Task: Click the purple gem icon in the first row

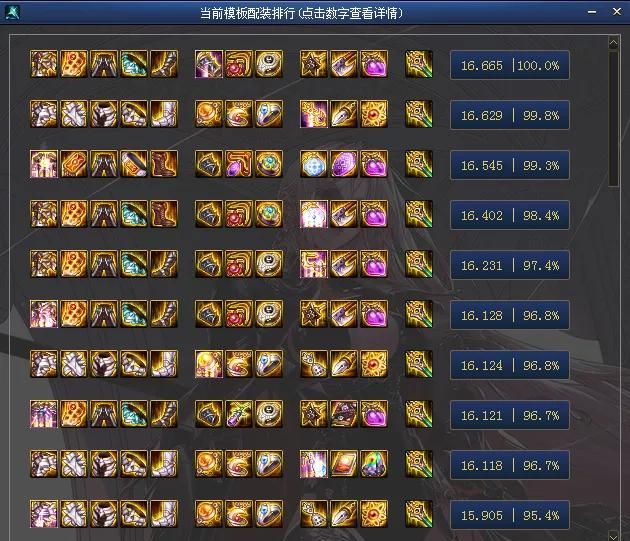Action: (374, 64)
